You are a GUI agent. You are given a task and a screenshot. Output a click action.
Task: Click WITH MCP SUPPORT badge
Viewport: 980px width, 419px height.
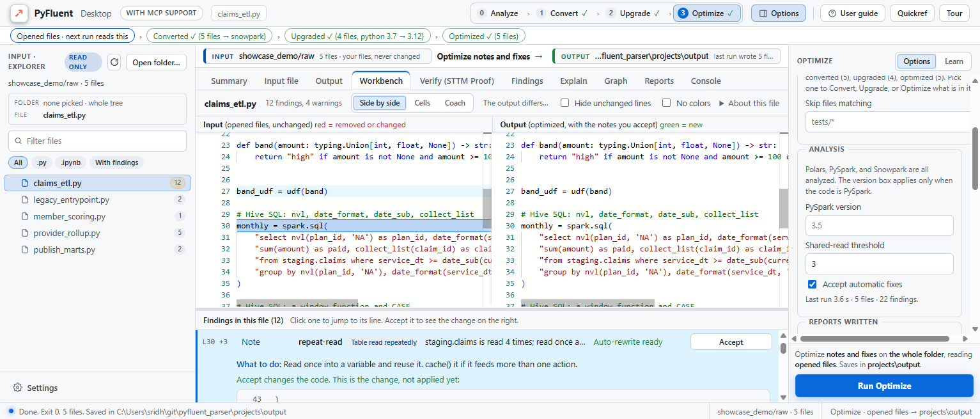162,13
